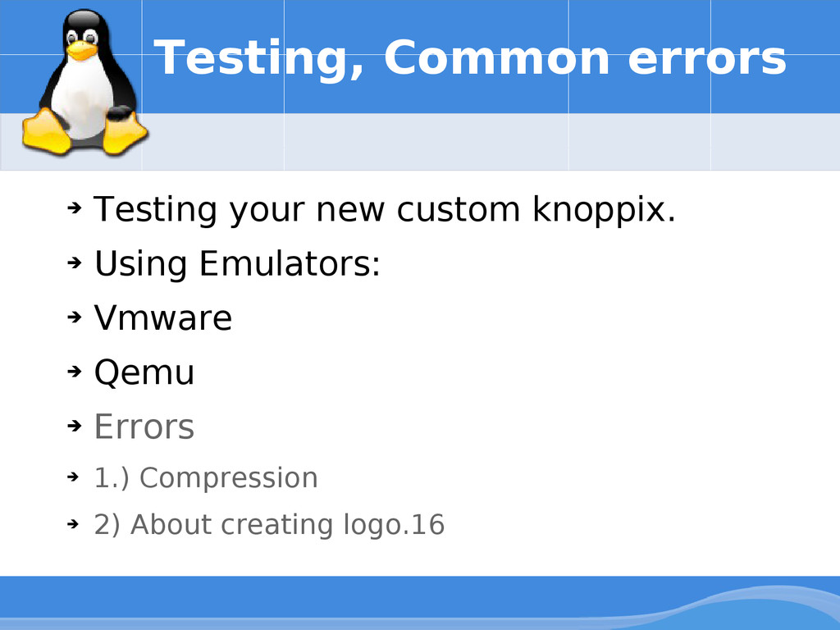The height and width of the screenshot is (630, 840).
Task: Select the slide title "Testing, Common errors"
Action: click(x=470, y=58)
